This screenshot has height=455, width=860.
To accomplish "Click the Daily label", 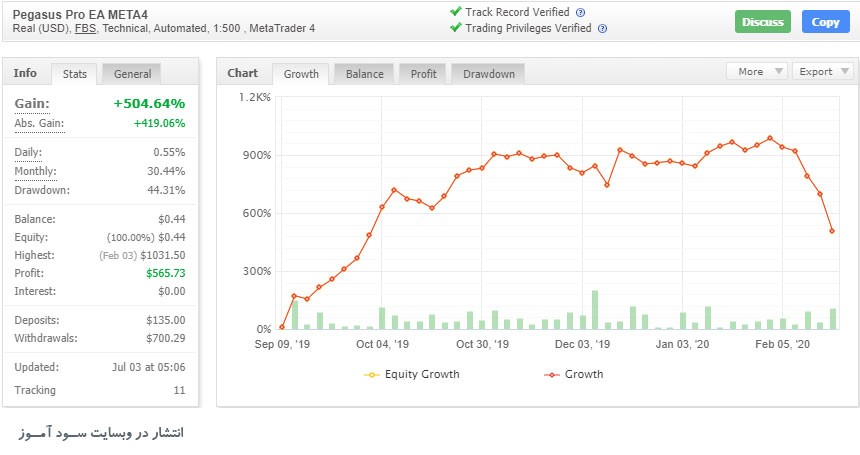I will [28, 152].
